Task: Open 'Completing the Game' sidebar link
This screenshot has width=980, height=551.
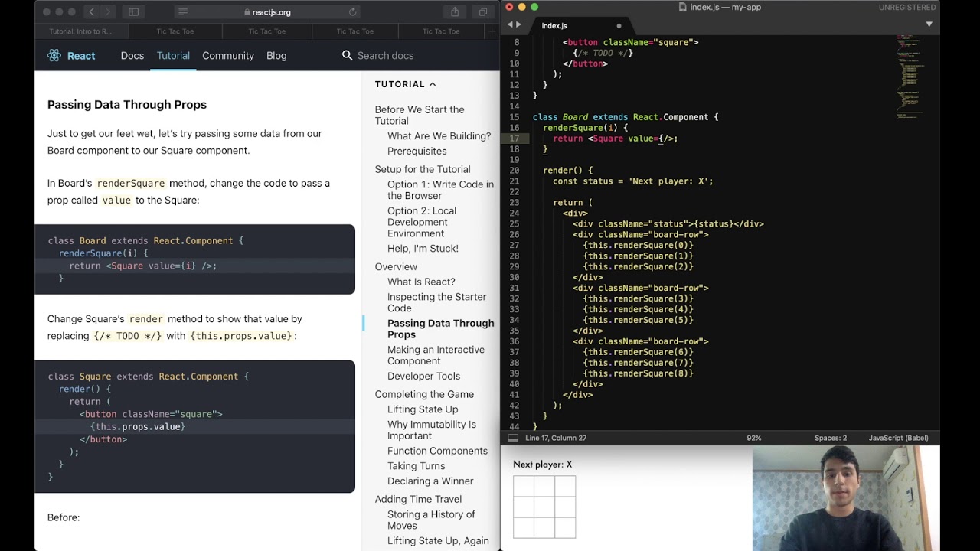Action: coord(424,394)
